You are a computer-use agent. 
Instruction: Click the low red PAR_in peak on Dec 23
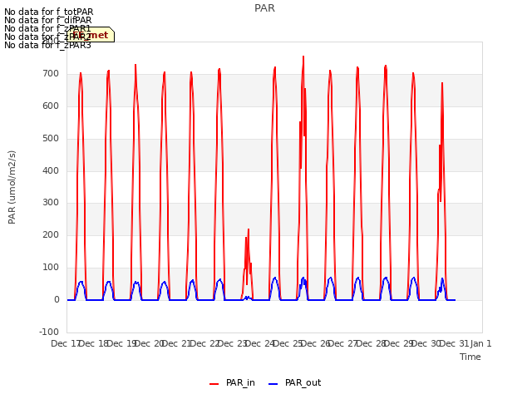click(x=249, y=230)
